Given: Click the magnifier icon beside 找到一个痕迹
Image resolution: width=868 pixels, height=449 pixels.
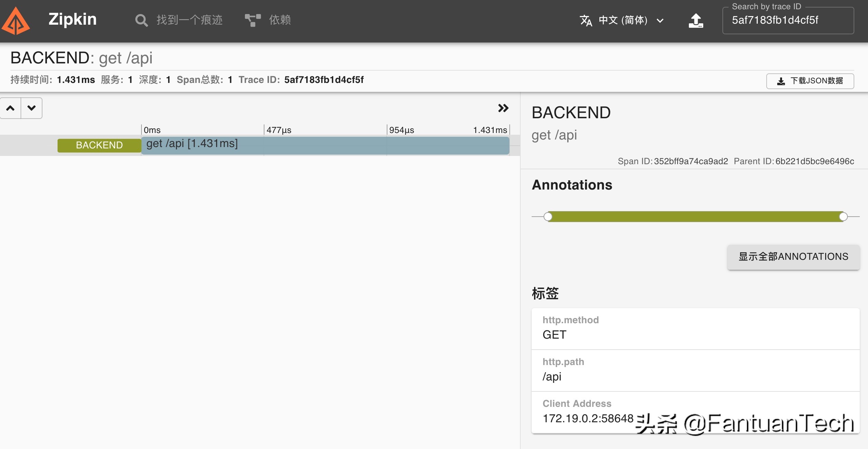Looking at the screenshot, I should (x=141, y=20).
